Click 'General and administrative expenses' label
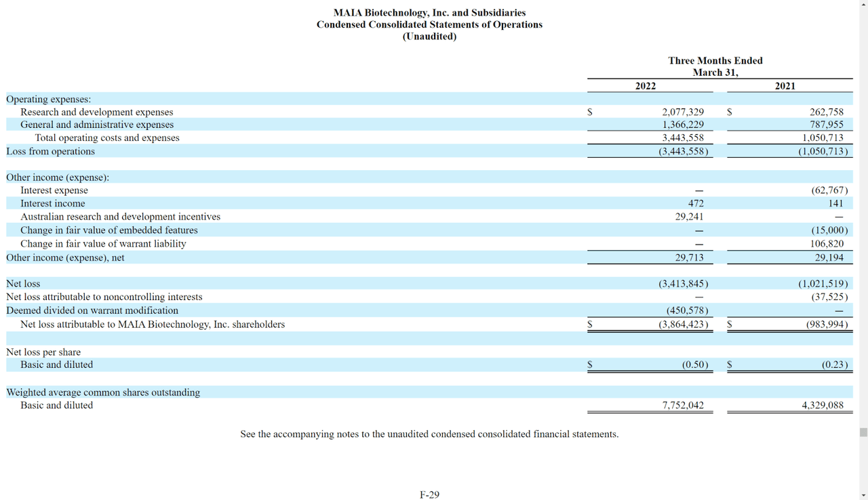 click(97, 125)
